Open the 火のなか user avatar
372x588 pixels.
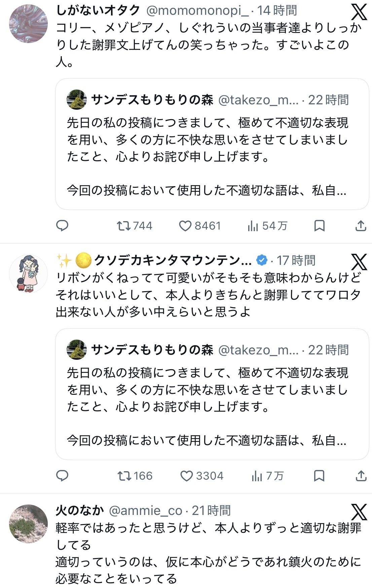pyautogui.click(x=28, y=524)
